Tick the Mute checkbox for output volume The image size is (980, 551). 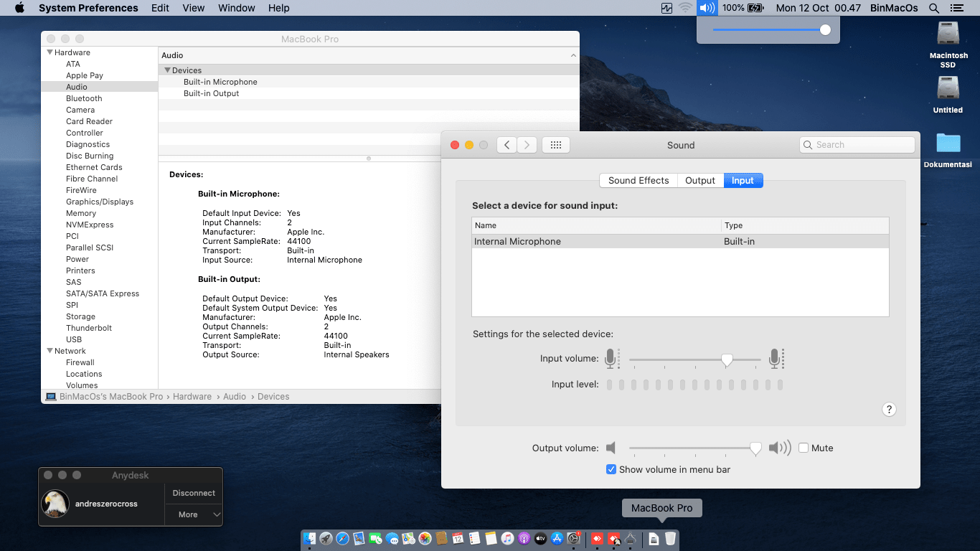804,448
